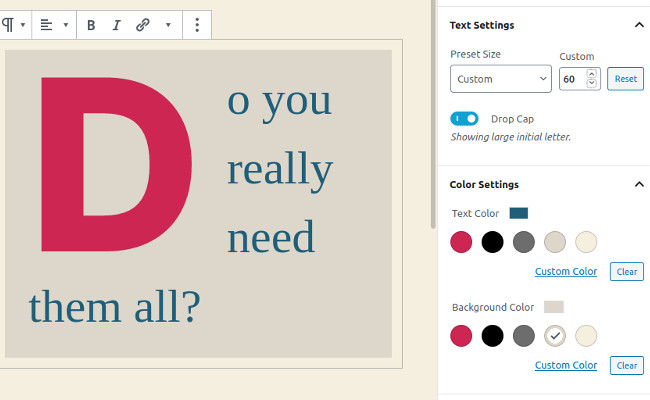The height and width of the screenshot is (400, 650).
Task: Collapse the Color Settings panel
Action: (x=638, y=185)
